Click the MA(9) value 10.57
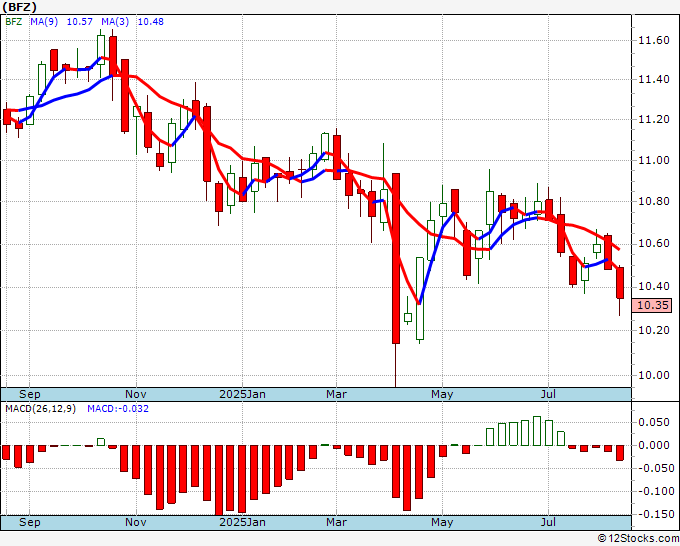The height and width of the screenshot is (546, 680). [x=79, y=22]
